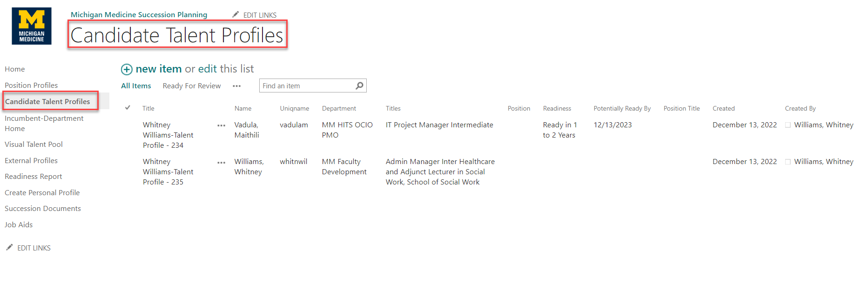Click IT Project Manager Intermediate title

point(439,125)
